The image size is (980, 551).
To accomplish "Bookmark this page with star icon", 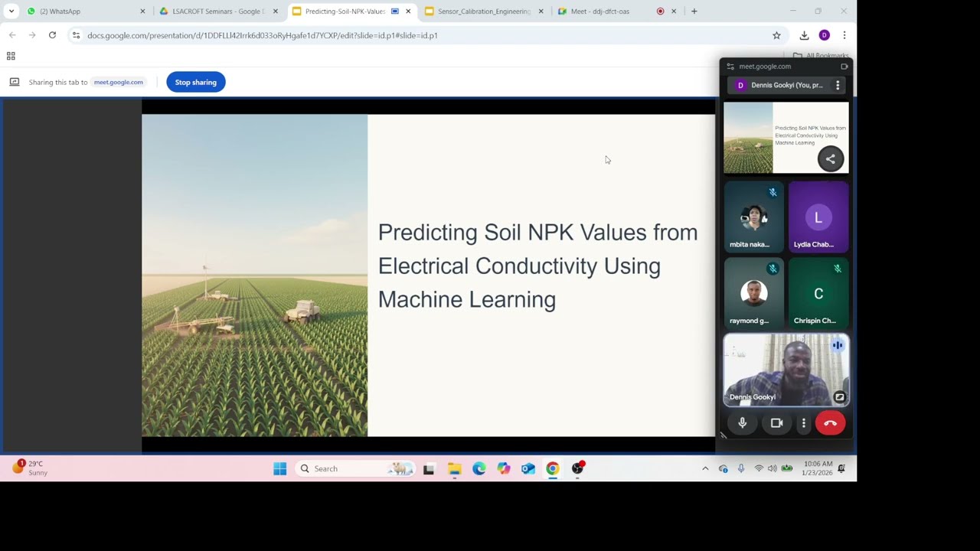I will tap(776, 35).
